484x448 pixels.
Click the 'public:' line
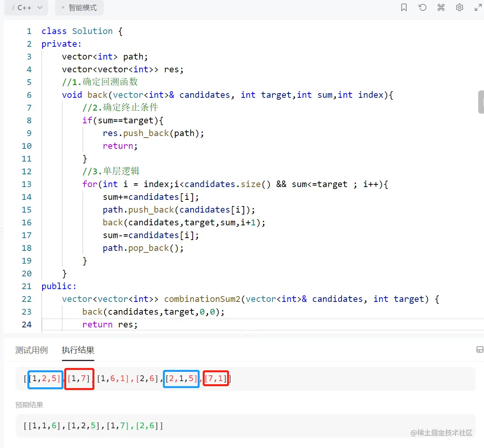(x=59, y=286)
